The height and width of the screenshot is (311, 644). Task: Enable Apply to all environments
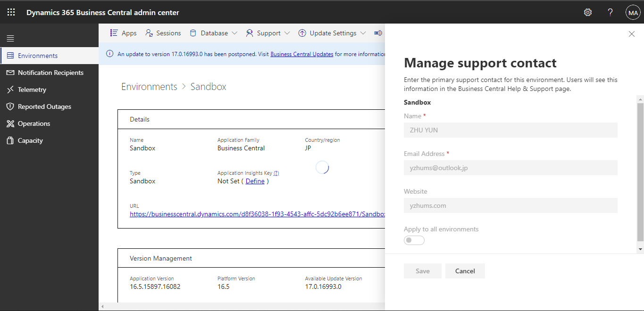pyautogui.click(x=414, y=240)
